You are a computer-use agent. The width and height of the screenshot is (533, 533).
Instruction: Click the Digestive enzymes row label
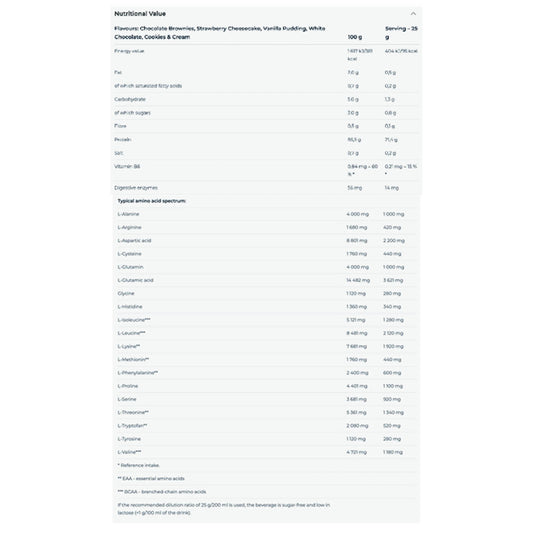[136, 188]
